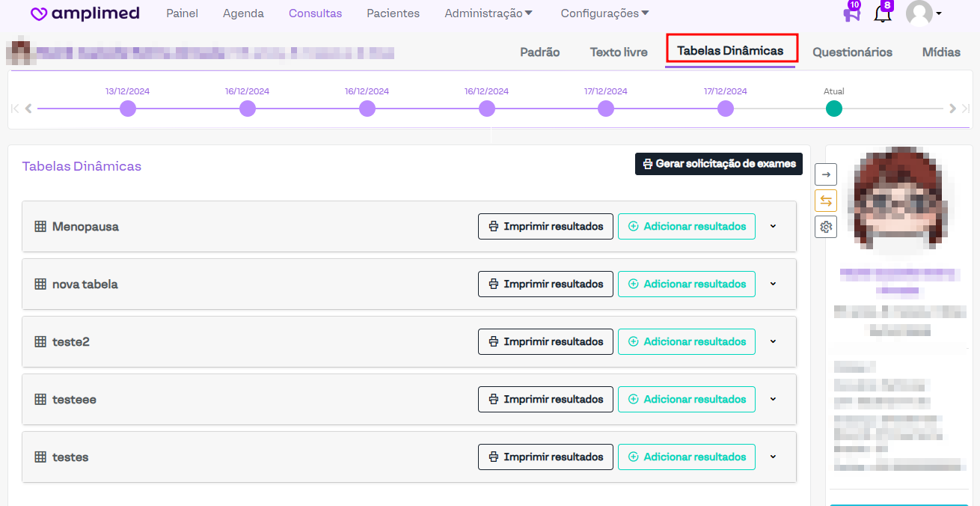
Task: Expand the Menopausa table row
Action: coord(773,227)
